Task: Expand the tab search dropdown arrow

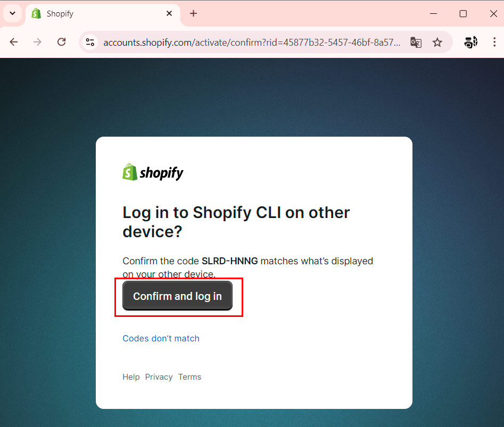Action: click(13, 13)
